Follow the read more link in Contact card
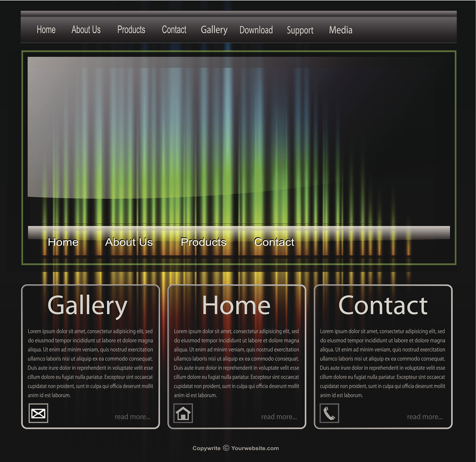The width and height of the screenshot is (476, 462). tap(425, 417)
